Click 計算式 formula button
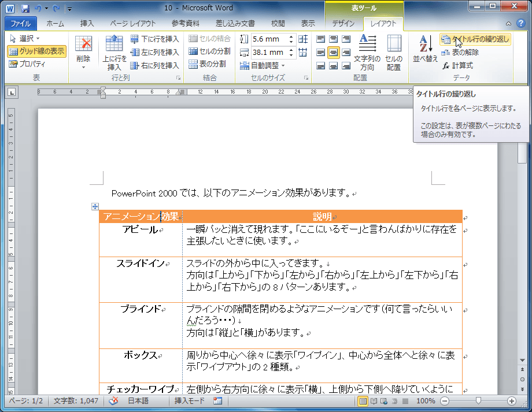 (457, 65)
